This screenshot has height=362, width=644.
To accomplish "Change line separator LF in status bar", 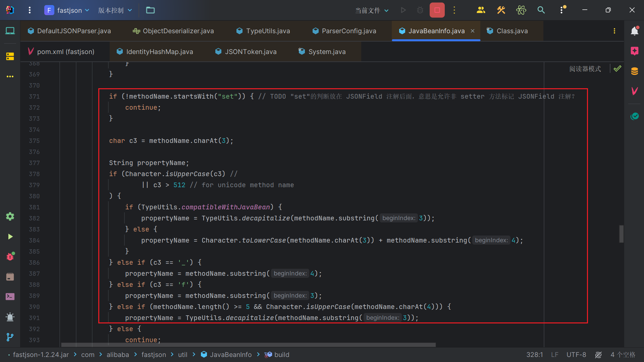I will (555, 355).
